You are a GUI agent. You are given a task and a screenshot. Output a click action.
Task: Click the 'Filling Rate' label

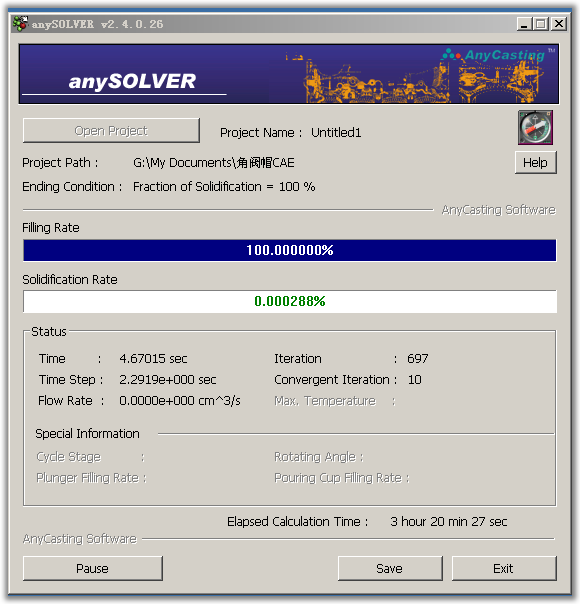pos(51,228)
